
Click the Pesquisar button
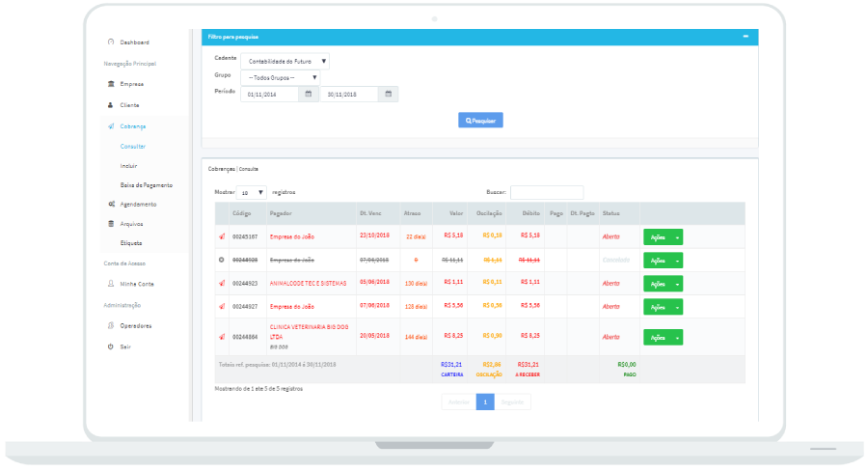click(x=480, y=121)
